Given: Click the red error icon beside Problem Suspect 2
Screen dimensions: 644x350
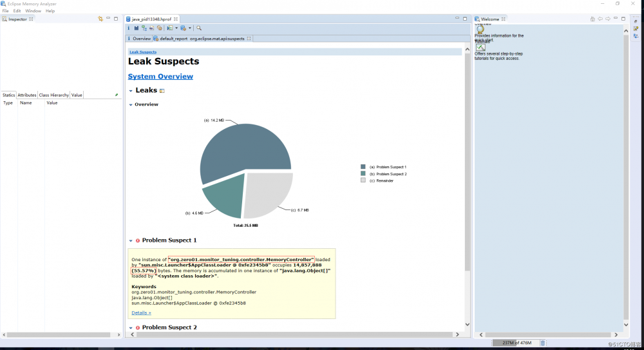Looking at the screenshot, I should (x=138, y=328).
